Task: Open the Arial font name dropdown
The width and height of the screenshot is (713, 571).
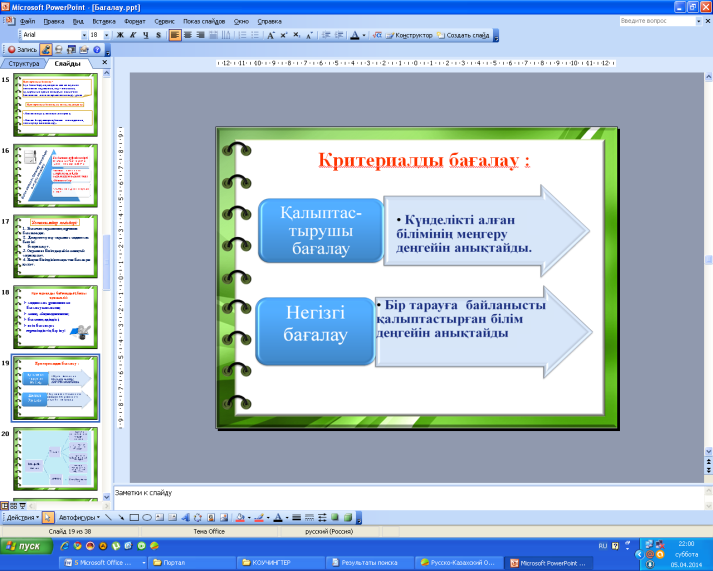Action: pyautogui.click(x=84, y=35)
